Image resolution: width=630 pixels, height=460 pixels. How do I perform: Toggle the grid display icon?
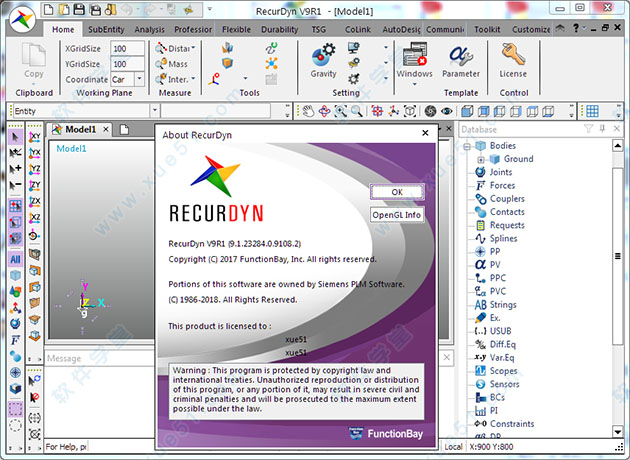pos(592,111)
